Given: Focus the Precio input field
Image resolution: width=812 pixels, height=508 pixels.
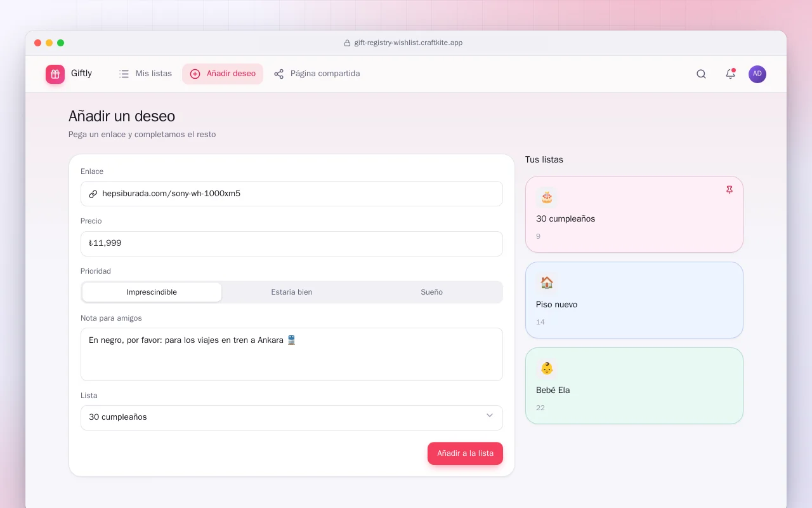Looking at the screenshot, I should click(292, 244).
